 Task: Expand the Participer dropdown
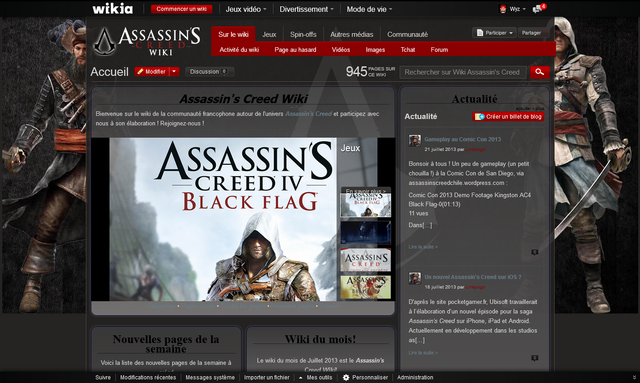tap(494, 33)
